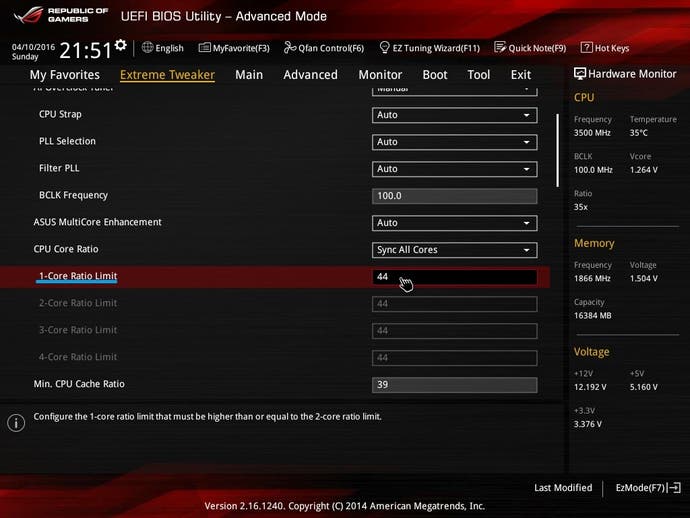The image size is (690, 518).
Task: Select the Min. CPU Cache Ratio label
Action: click(x=79, y=384)
